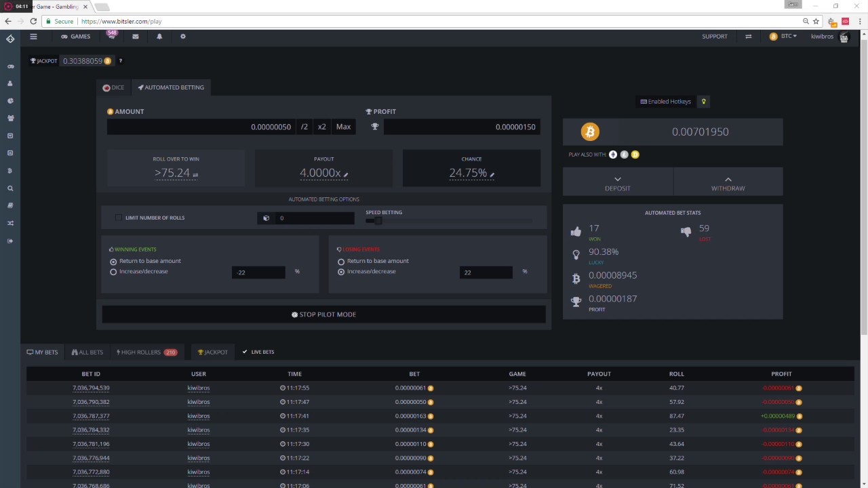Click the kiwibros avatar image

(844, 37)
